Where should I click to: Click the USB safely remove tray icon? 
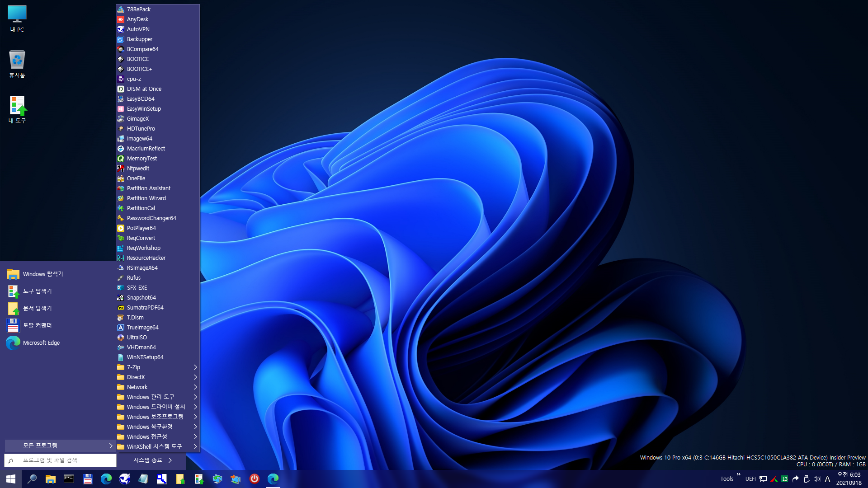(x=806, y=479)
